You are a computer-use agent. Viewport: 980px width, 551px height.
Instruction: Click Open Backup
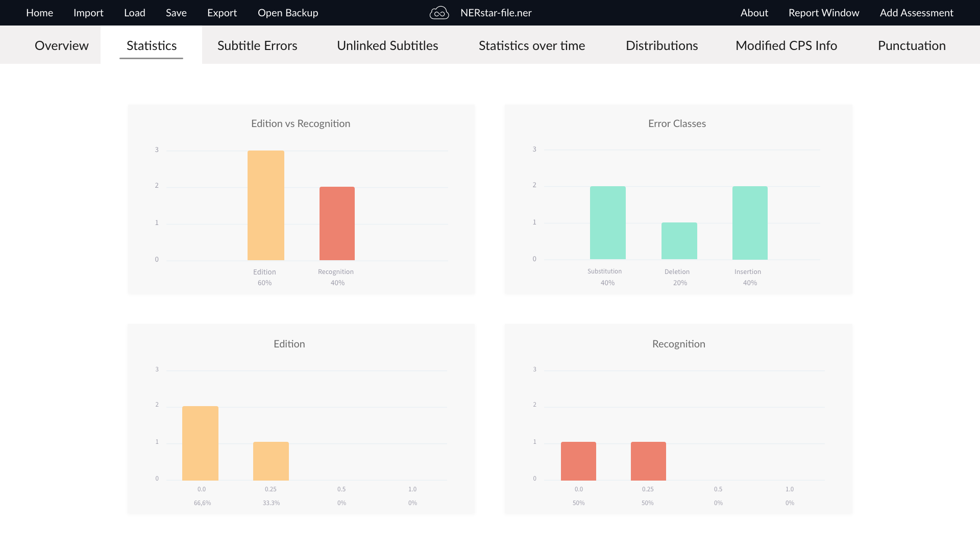pyautogui.click(x=288, y=13)
